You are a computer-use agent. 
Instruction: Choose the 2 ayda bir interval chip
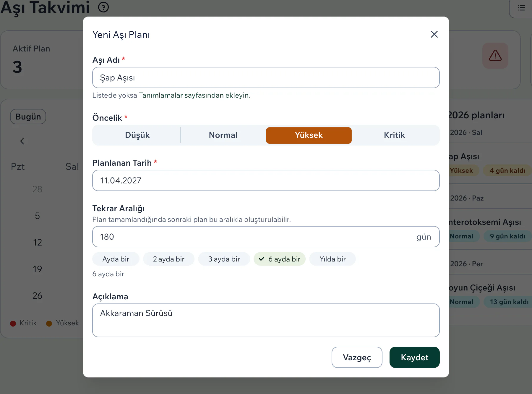click(168, 259)
